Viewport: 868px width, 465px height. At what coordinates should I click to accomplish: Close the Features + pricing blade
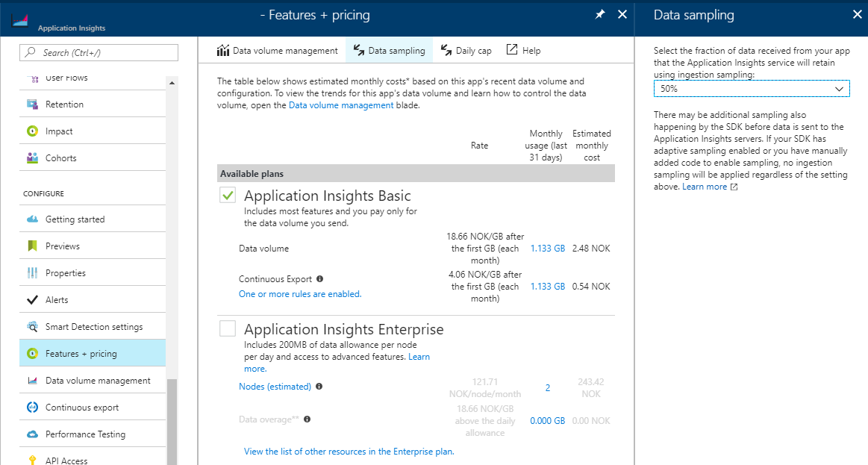[x=622, y=14]
